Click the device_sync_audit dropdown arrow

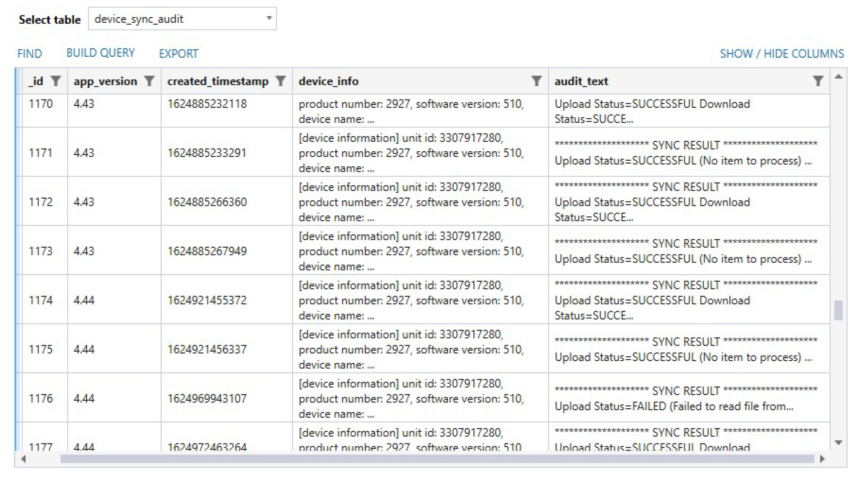pos(269,18)
